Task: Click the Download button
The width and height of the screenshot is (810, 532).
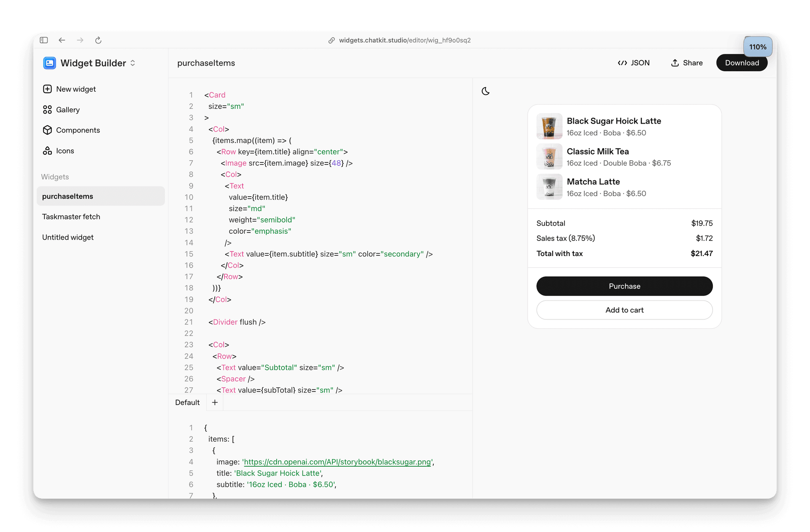Action: coord(742,62)
